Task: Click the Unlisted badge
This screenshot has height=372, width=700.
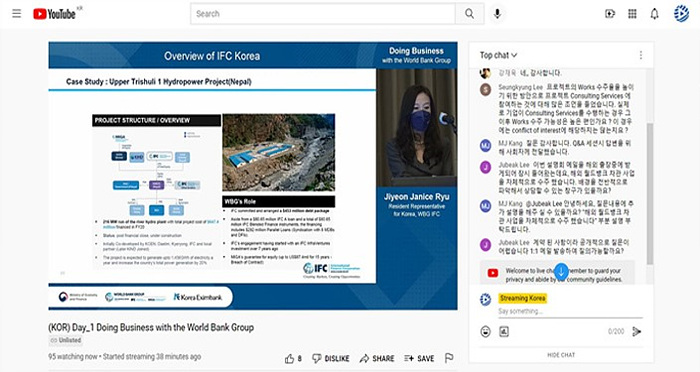Action: [x=66, y=340]
